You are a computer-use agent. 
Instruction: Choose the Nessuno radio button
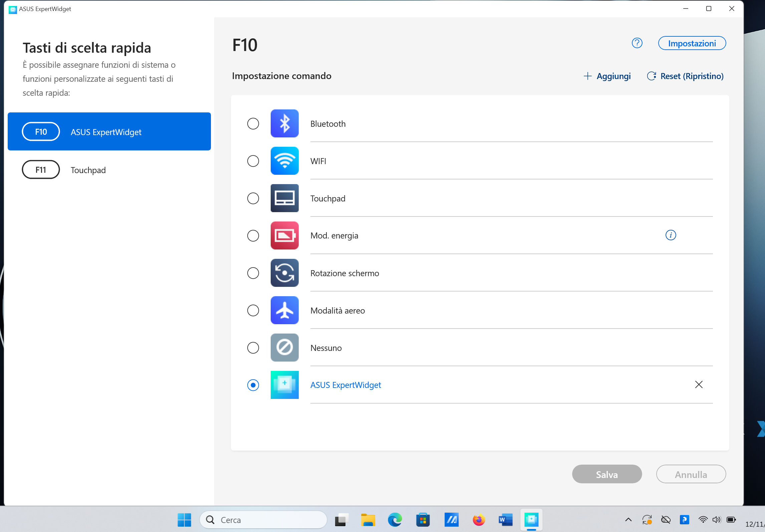[x=253, y=348]
